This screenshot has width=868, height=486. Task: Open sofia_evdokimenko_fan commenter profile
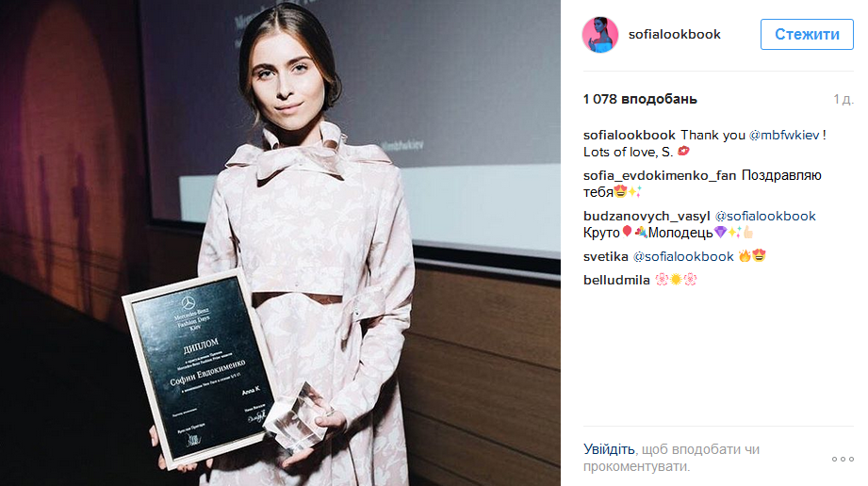(x=660, y=175)
